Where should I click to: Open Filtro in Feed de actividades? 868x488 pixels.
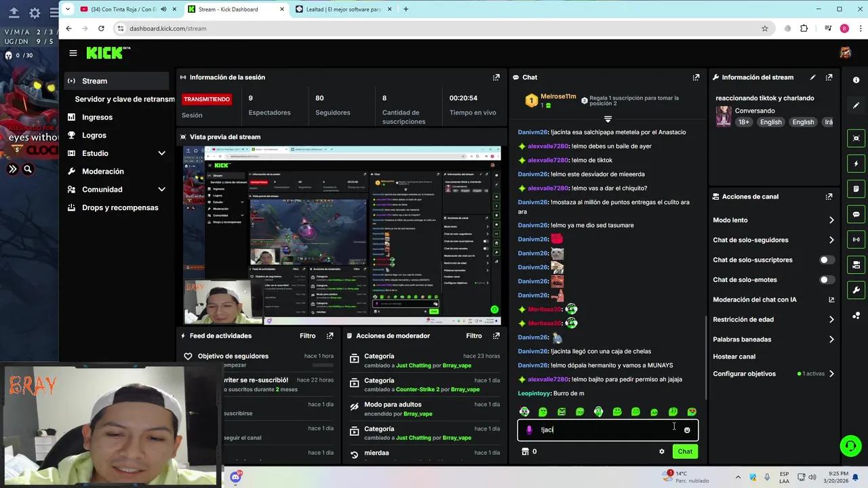tap(307, 335)
